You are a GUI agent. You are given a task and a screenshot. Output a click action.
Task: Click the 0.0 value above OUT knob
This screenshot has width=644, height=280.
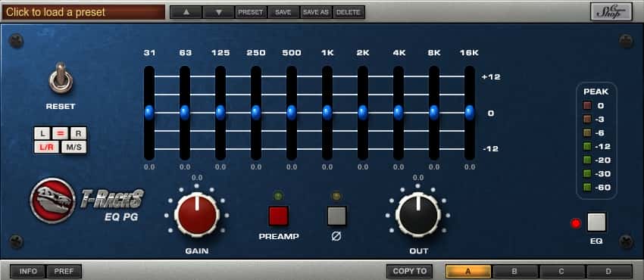coord(418,178)
